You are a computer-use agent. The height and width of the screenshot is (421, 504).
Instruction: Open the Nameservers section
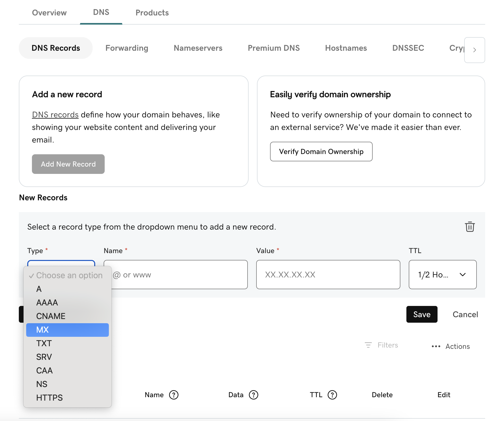pyautogui.click(x=198, y=48)
